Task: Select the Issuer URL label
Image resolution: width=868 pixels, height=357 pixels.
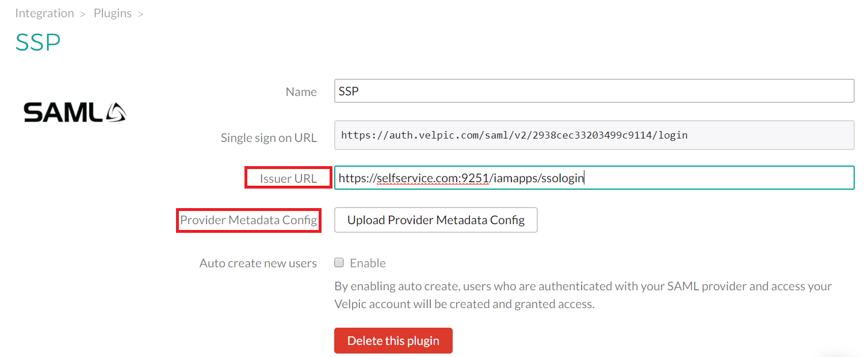Action: [x=288, y=178]
